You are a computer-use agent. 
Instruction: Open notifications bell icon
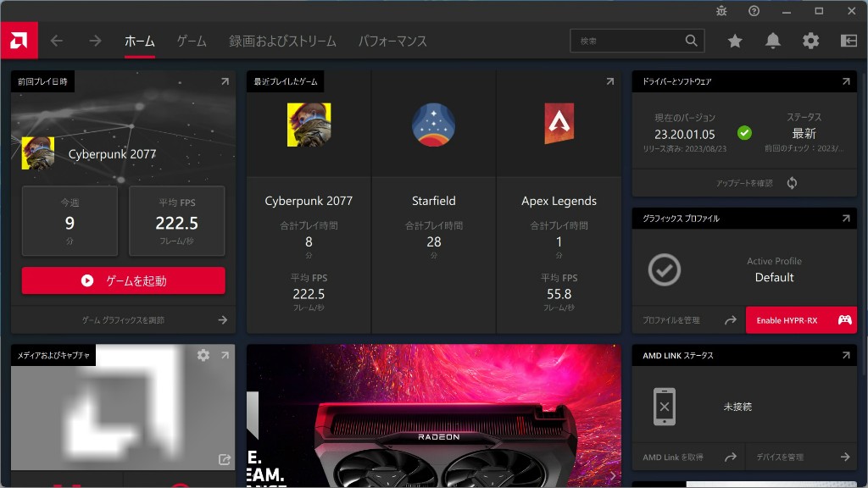773,41
